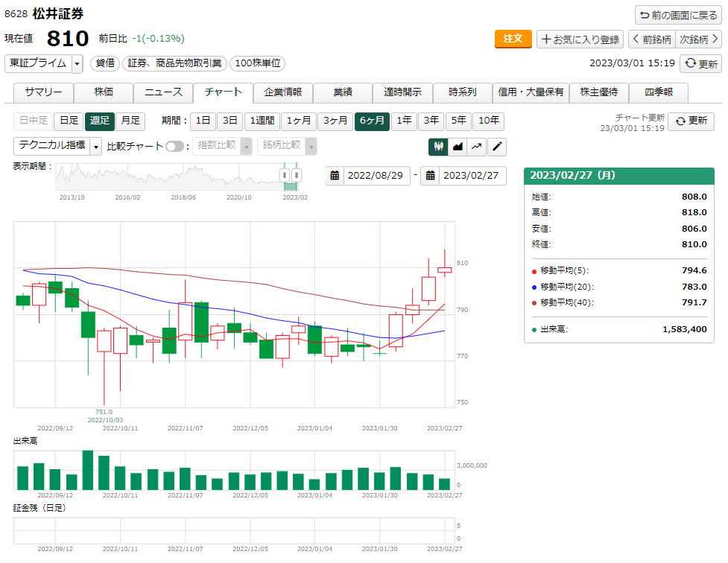Toggle the 比較チャート switch
Screen dimensions: 728x563
(174, 147)
